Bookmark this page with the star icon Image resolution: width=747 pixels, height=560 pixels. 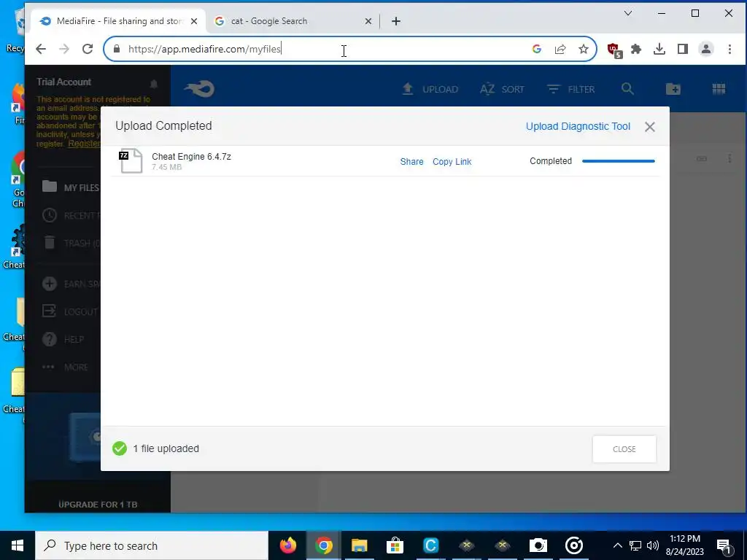point(583,49)
